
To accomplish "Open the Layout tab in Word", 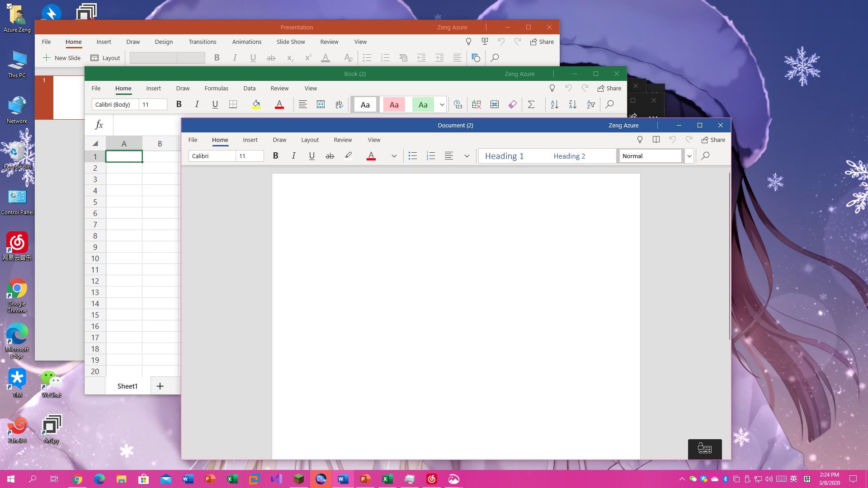I will (x=310, y=140).
